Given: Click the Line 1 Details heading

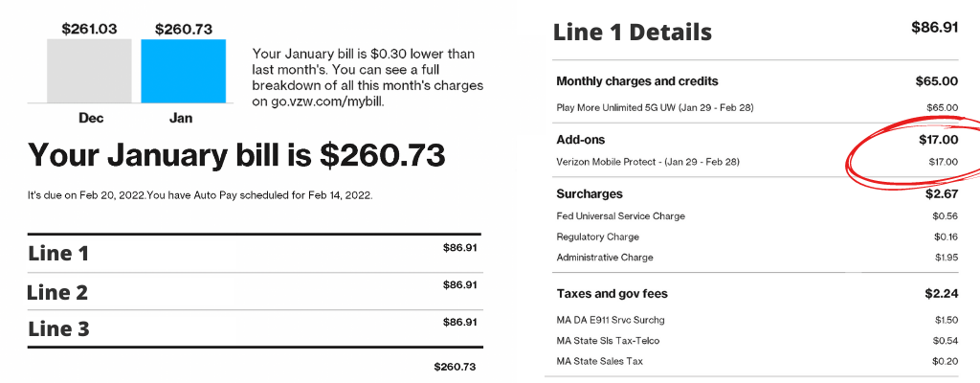Looking at the screenshot, I should coord(633,33).
